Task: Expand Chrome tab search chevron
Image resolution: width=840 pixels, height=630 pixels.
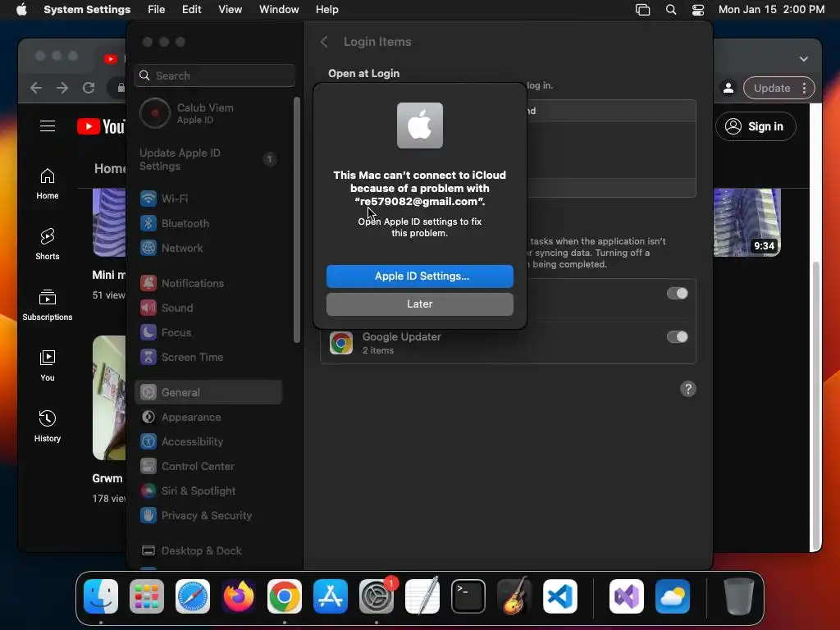Action: click(804, 59)
